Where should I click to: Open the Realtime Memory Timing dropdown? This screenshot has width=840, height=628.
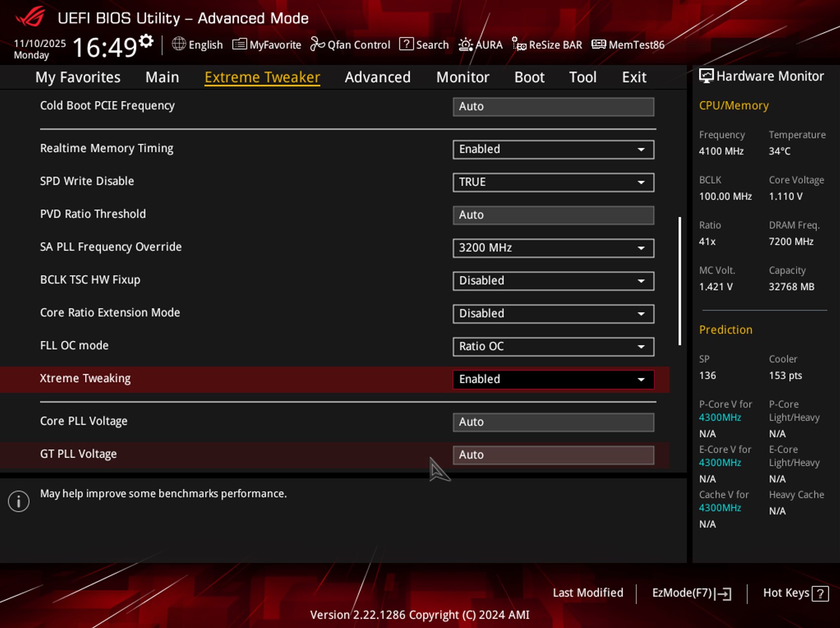tap(553, 149)
